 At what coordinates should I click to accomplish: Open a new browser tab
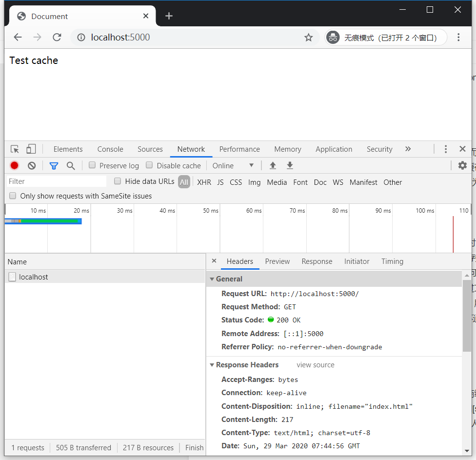click(x=169, y=16)
